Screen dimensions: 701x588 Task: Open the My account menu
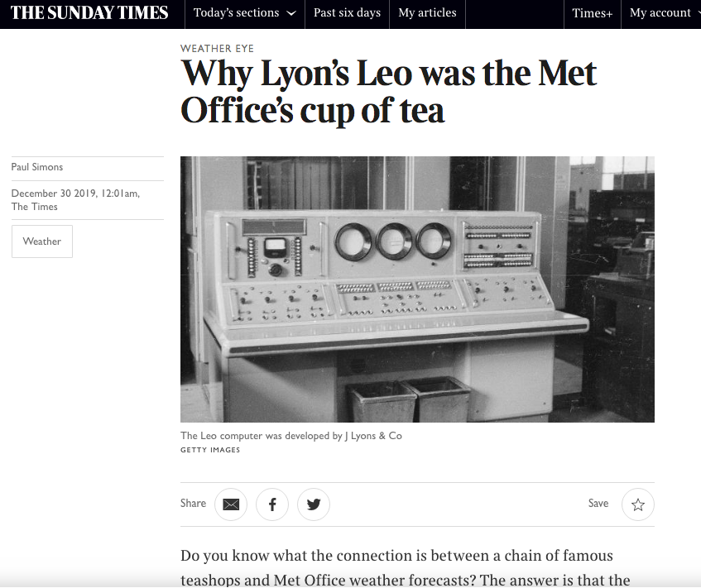(x=661, y=13)
